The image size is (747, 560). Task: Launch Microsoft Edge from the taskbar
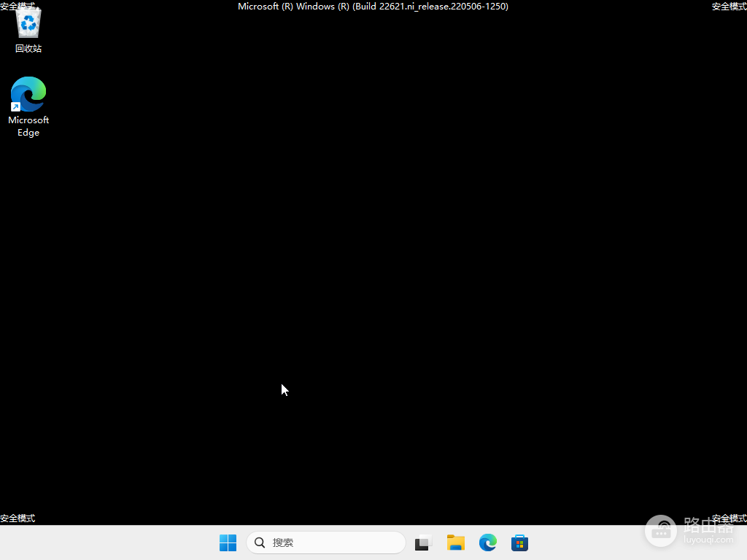pos(487,542)
